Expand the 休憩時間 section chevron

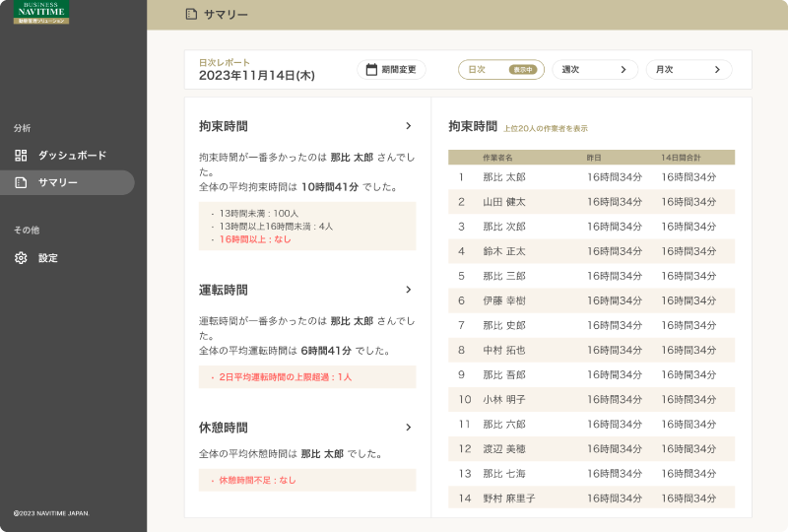tap(409, 427)
